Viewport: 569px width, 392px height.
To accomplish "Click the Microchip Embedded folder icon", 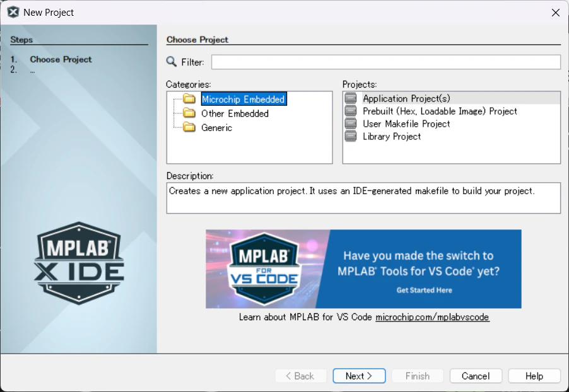I will pos(189,99).
